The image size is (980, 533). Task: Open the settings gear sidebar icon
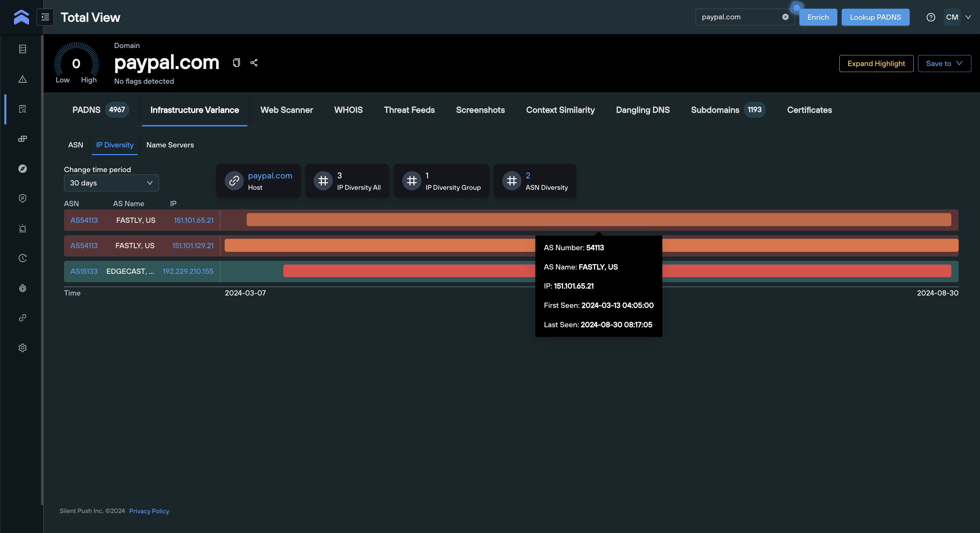[x=22, y=348]
